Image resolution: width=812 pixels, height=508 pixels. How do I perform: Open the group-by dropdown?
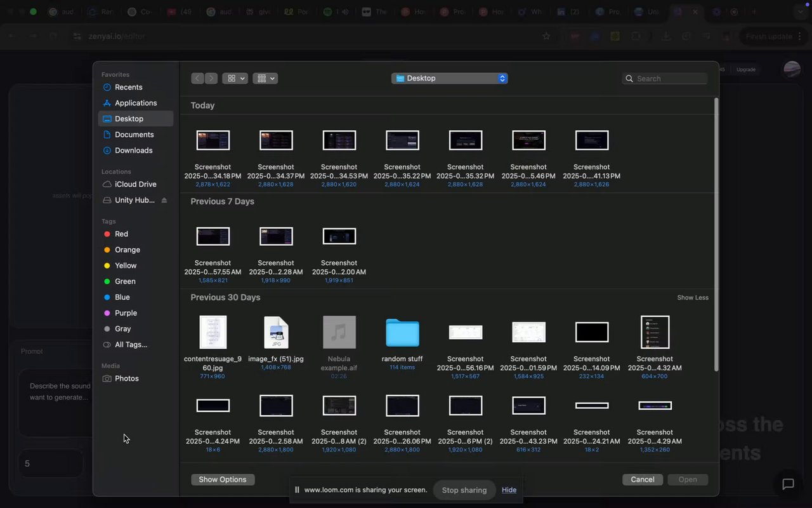[265, 78]
